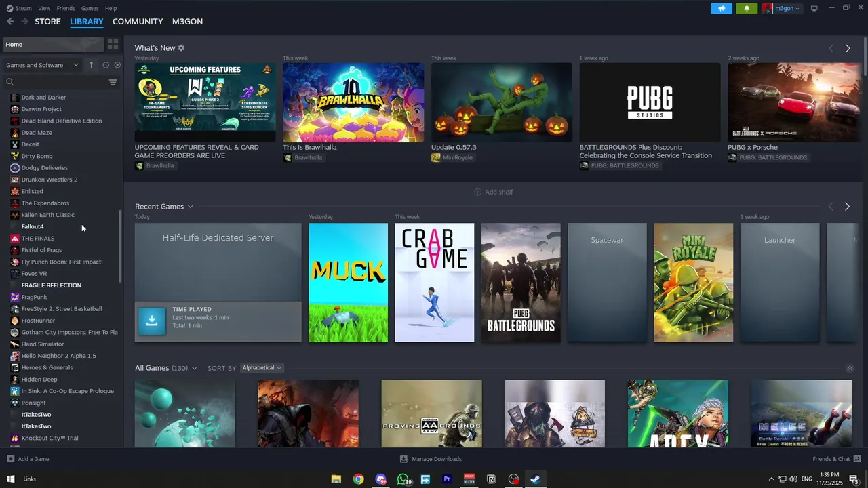
Task: Expand the Recent Games shelf dropdown
Action: coord(190,207)
